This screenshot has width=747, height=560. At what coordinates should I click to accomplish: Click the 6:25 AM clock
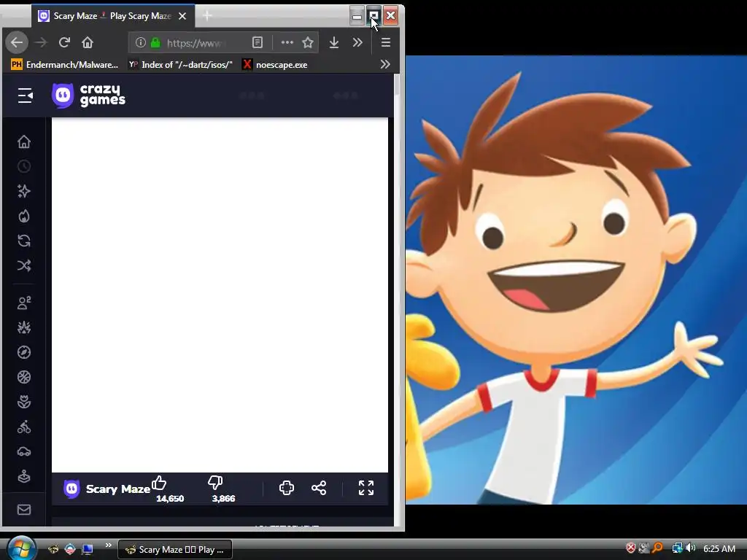point(719,548)
